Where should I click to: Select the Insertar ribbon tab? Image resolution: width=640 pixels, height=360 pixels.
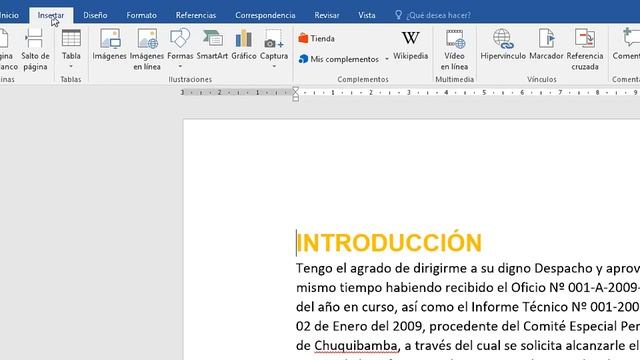pyautogui.click(x=51, y=15)
